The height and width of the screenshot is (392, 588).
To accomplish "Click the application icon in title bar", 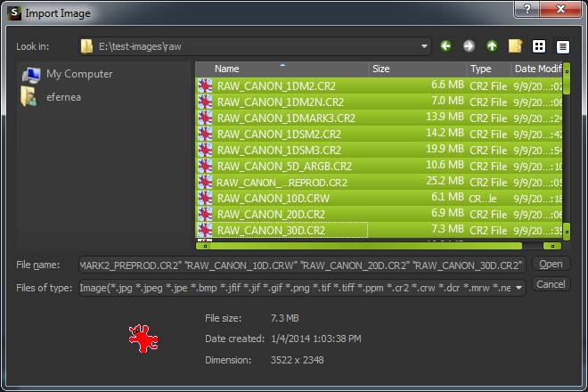I will tap(14, 13).
